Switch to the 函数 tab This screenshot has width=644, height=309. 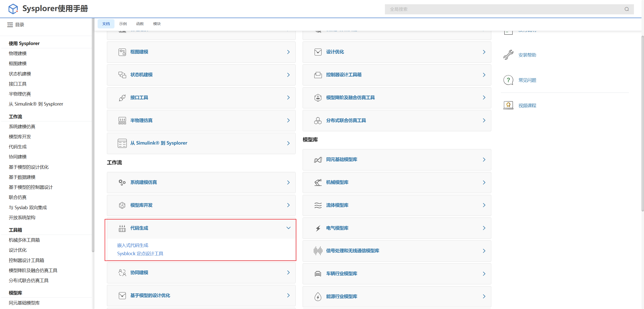[140, 24]
